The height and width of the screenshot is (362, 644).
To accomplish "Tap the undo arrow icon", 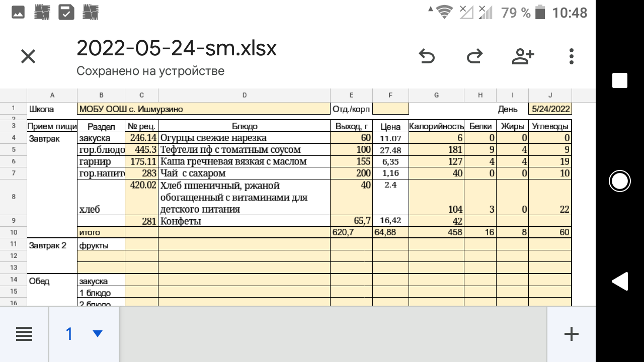I will coord(427,56).
